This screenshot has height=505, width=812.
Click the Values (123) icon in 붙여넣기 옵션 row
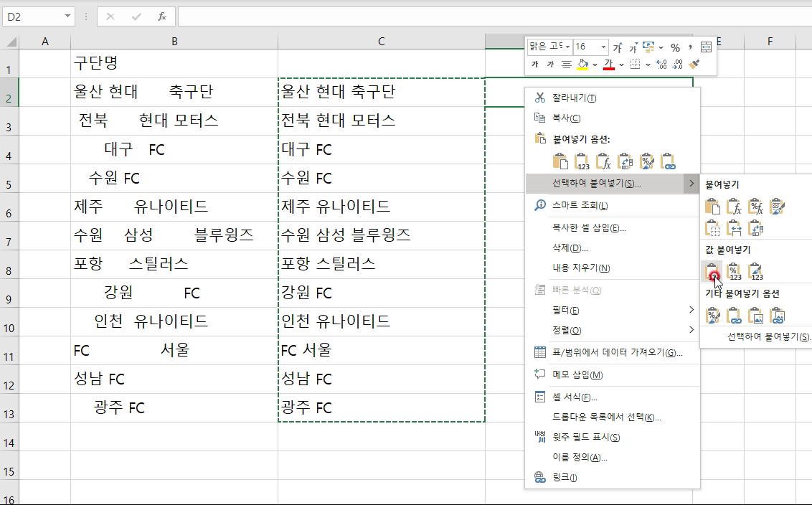582,161
